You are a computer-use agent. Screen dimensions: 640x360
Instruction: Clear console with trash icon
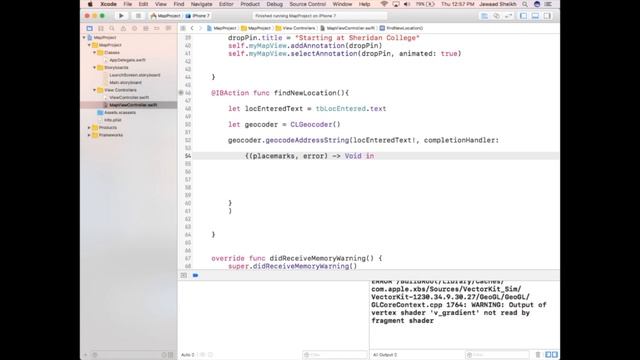coord(538,355)
